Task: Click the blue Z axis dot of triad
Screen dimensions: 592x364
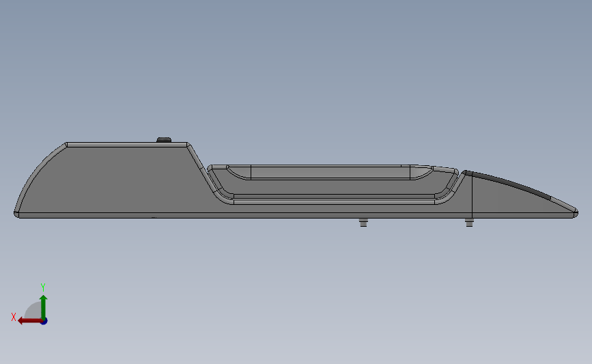Action: pos(44,322)
